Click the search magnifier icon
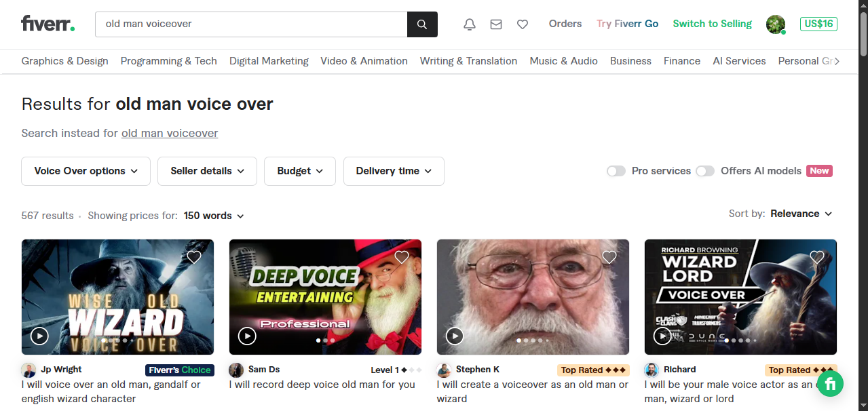Image resolution: width=868 pixels, height=411 pixels. (421, 24)
